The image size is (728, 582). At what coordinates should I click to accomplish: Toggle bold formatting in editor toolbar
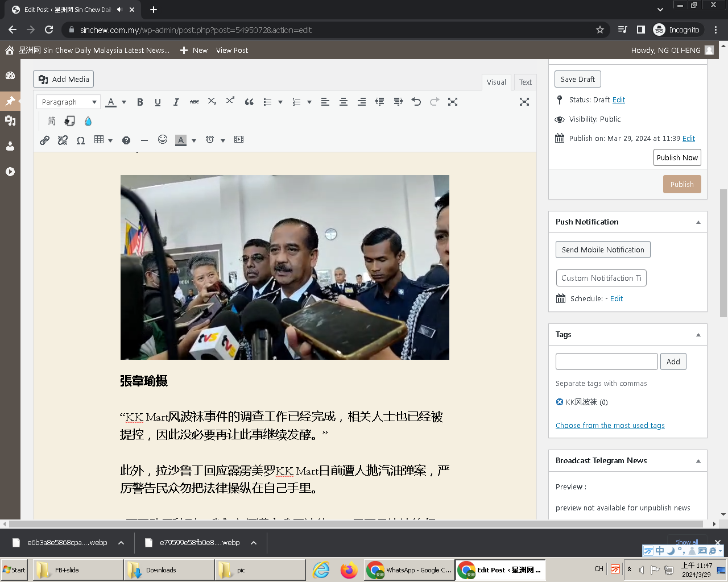(140, 102)
